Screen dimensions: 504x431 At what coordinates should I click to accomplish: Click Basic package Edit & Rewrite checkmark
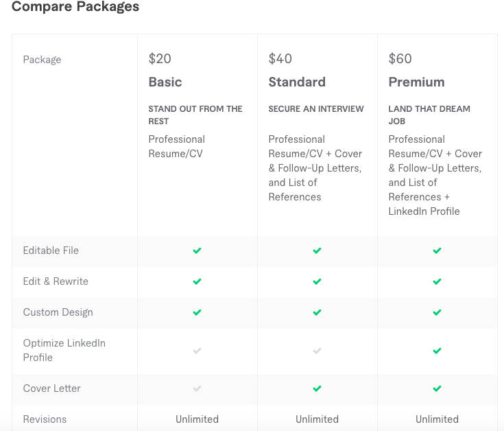tap(197, 282)
